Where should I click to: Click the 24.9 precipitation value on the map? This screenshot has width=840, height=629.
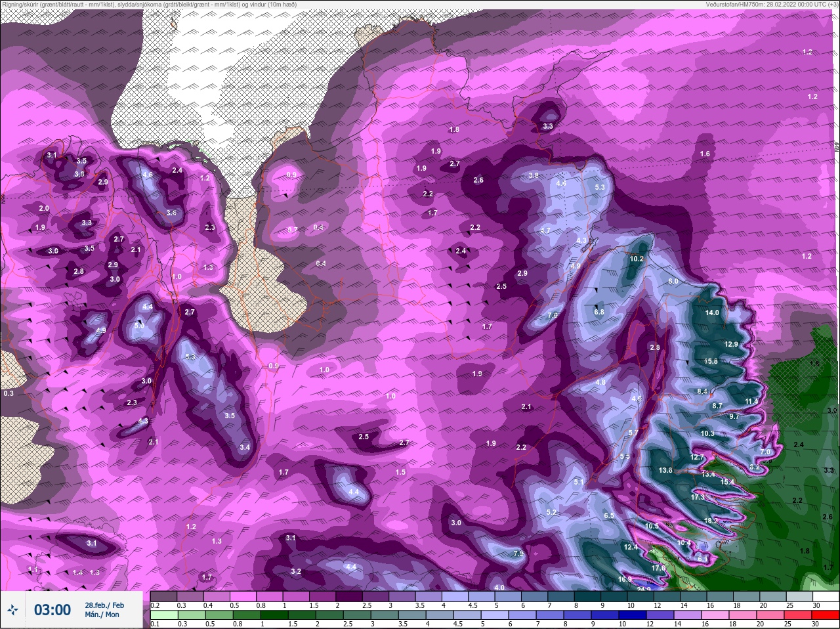click(644, 589)
